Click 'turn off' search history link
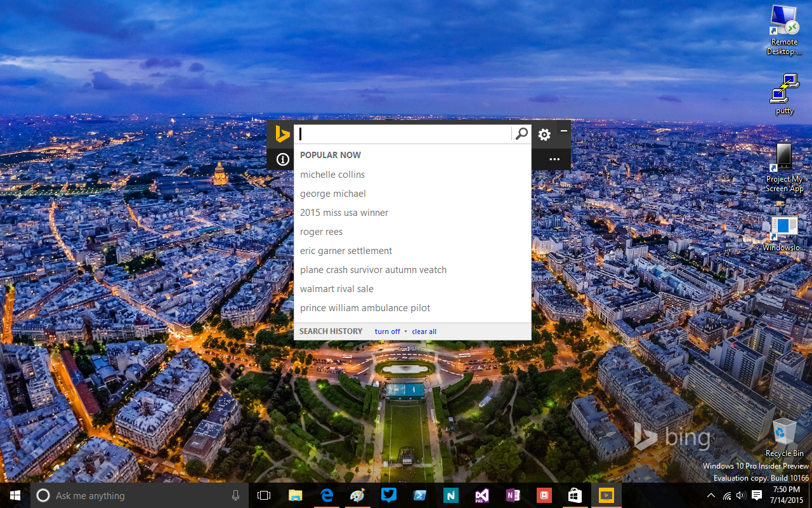The width and height of the screenshot is (812, 508). (388, 331)
